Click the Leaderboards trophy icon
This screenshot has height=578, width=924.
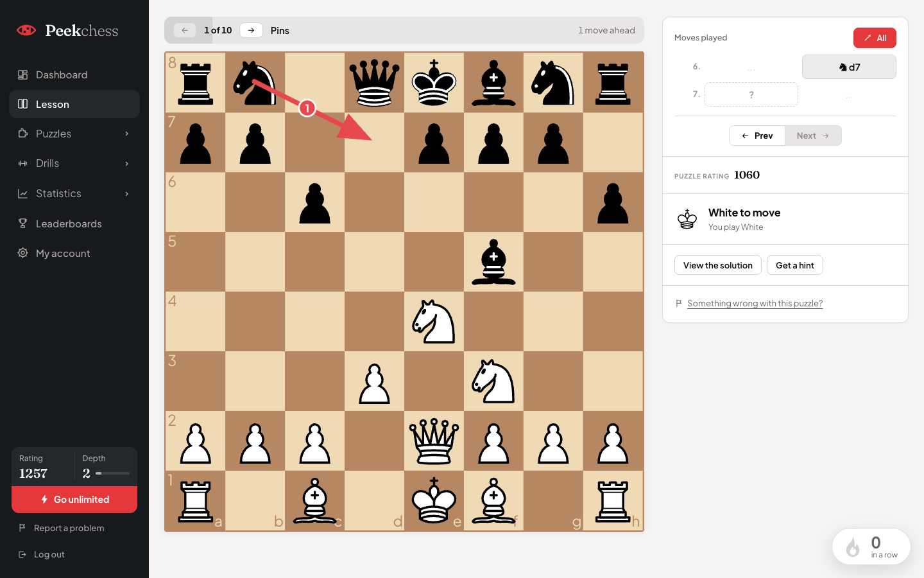(22, 223)
